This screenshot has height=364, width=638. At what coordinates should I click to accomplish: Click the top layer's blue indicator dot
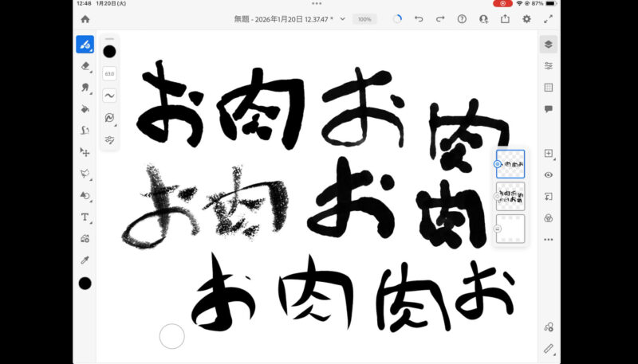[x=497, y=164]
